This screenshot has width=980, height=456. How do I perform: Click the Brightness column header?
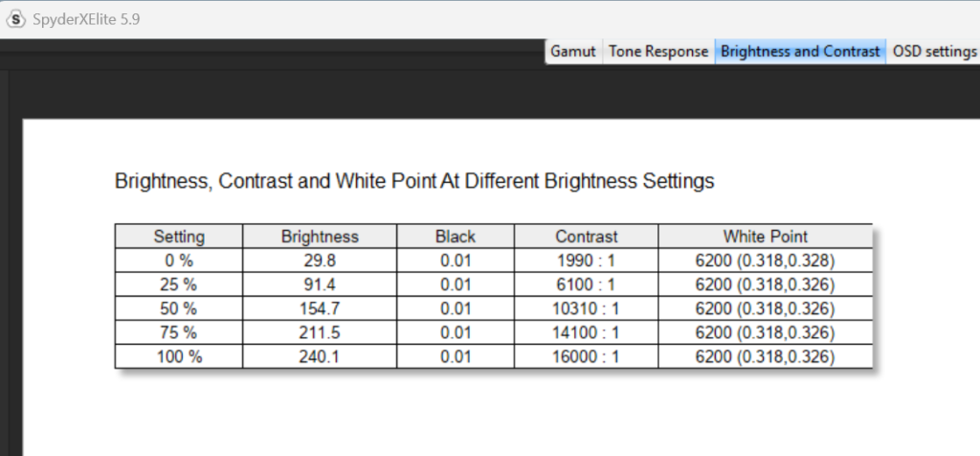(320, 236)
